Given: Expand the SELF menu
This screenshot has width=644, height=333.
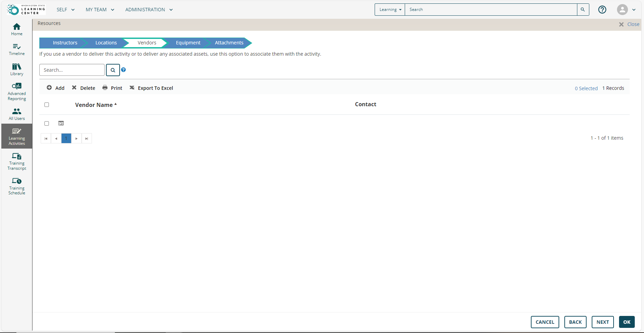Looking at the screenshot, I should click(66, 10).
